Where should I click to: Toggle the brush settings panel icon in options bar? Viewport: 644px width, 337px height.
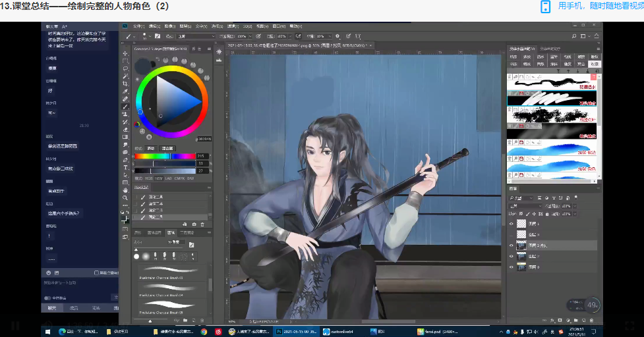pyautogui.click(x=158, y=36)
